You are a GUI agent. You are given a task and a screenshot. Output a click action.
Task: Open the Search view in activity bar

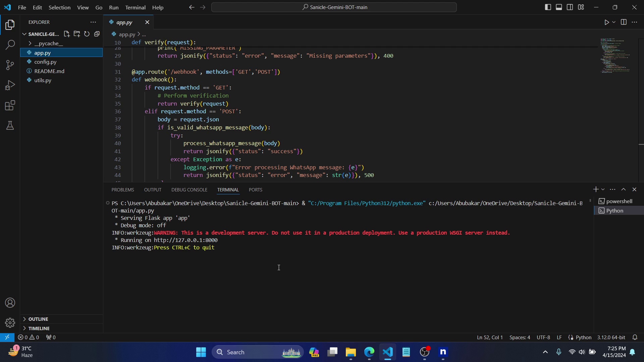[10, 45]
